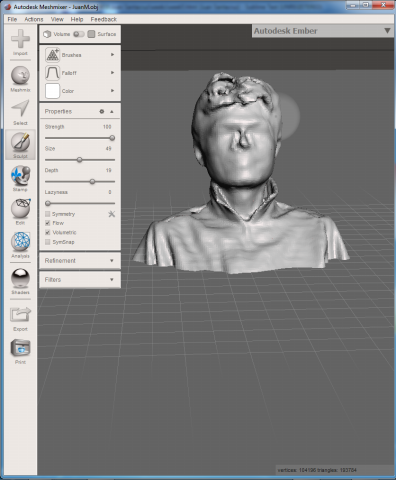
Task: Click the Export icon
Action: tap(20, 315)
